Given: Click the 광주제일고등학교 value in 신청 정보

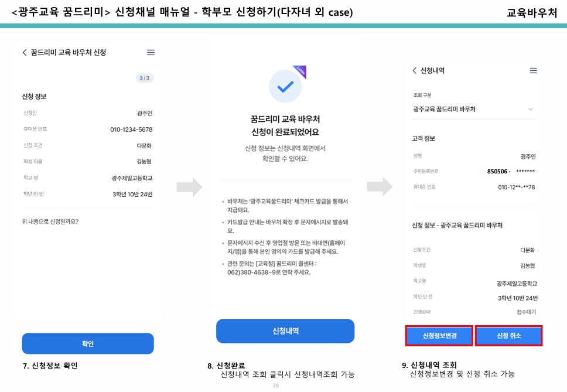Looking at the screenshot, I should pos(132,178).
